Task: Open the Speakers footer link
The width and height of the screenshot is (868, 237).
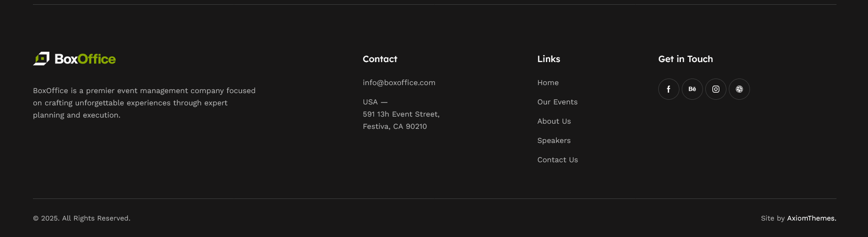Action: (554, 141)
